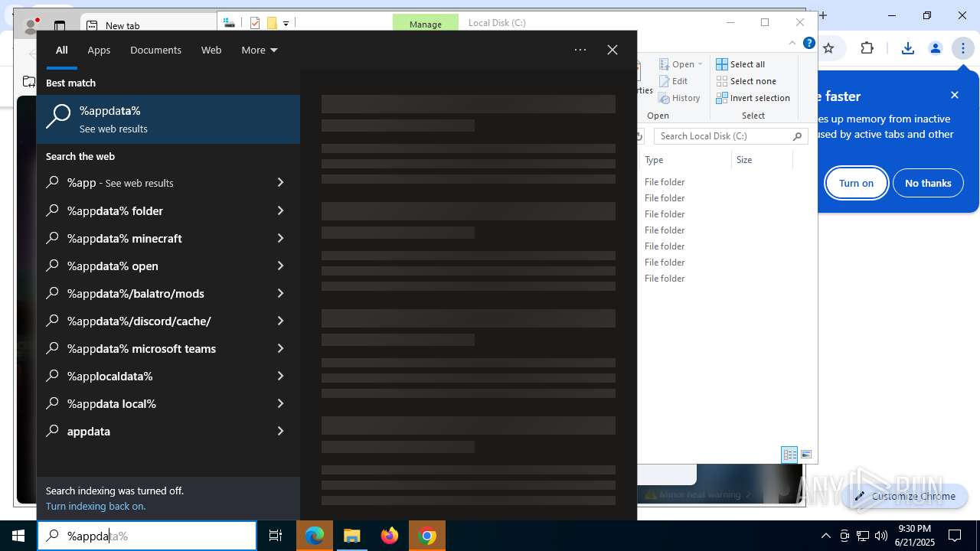Click the Explorer search magnifier icon
The image size is (980, 551).
click(797, 136)
